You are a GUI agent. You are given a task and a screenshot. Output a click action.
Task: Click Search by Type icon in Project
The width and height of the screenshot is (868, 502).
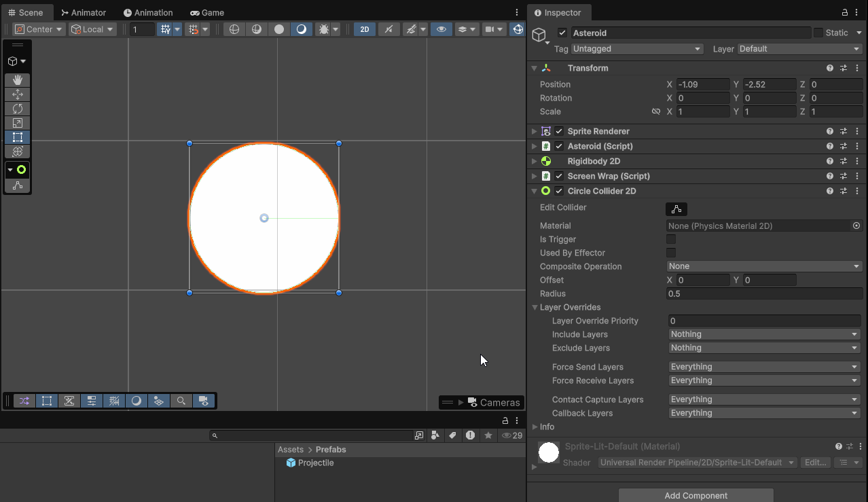[x=436, y=435]
